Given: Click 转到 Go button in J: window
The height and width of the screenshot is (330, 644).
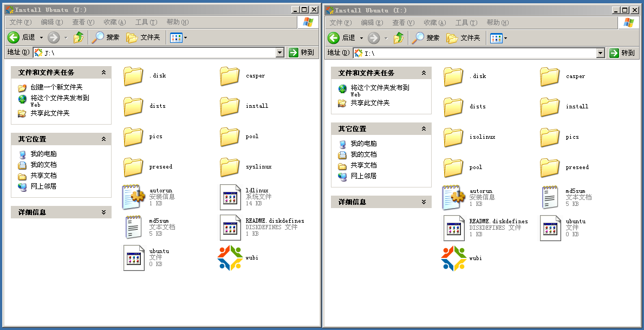Looking at the screenshot, I should tap(302, 52).
